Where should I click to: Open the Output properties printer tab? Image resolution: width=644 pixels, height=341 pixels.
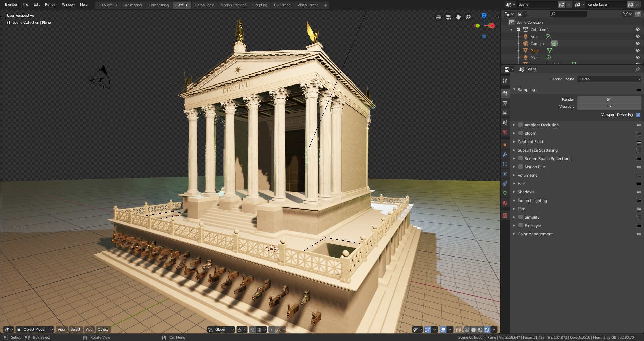(505, 103)
